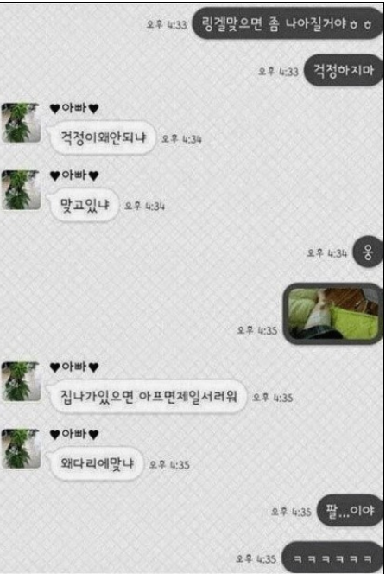The width and height of the screenshot is (392, 574).
Task: Tap 아빠's avatar beside 왜다리에맞냐 message
Action: [x=22, y=449]
